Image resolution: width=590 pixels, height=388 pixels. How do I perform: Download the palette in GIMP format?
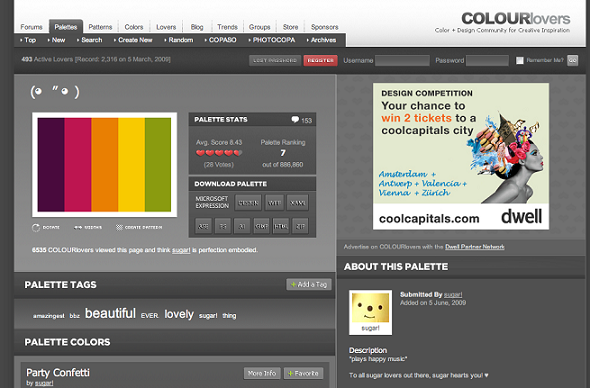point(262,226)
